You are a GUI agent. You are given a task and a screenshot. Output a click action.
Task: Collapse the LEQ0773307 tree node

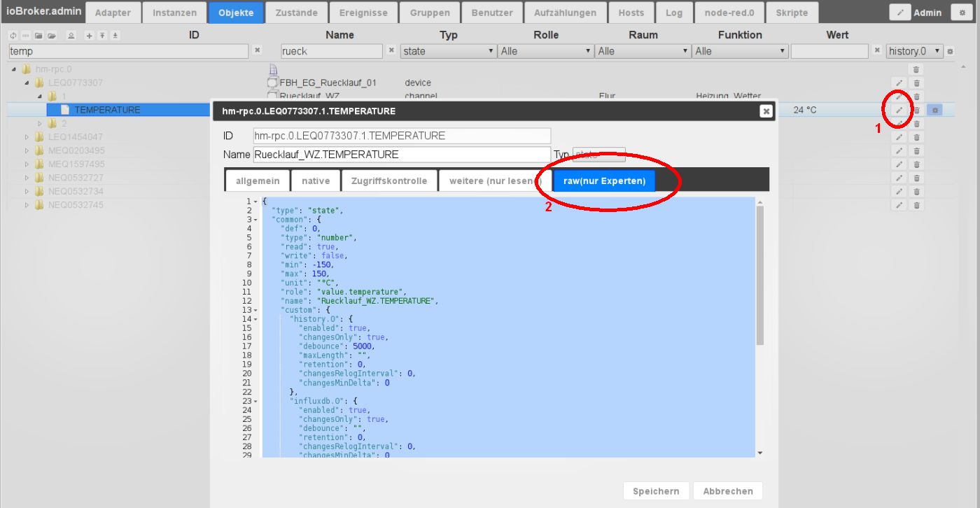27,83
